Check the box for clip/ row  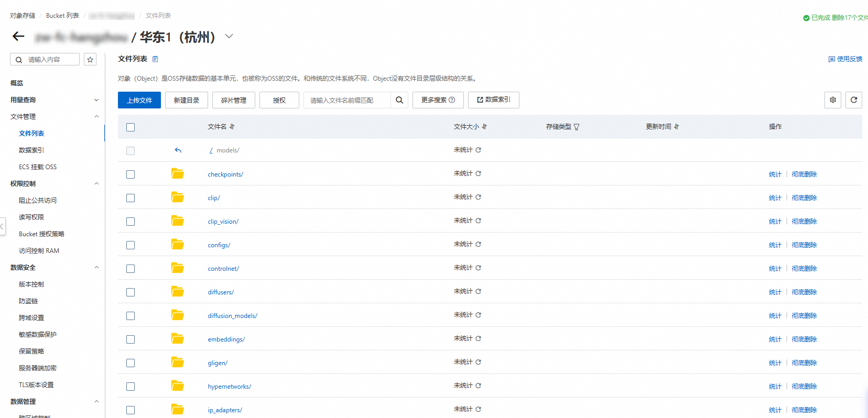[x=131, y=198]
